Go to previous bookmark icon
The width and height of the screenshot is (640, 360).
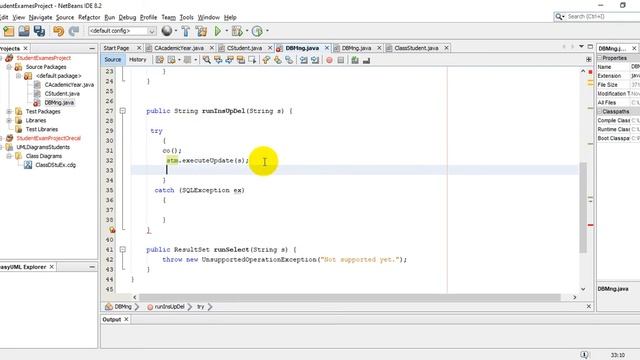(267, 60)
